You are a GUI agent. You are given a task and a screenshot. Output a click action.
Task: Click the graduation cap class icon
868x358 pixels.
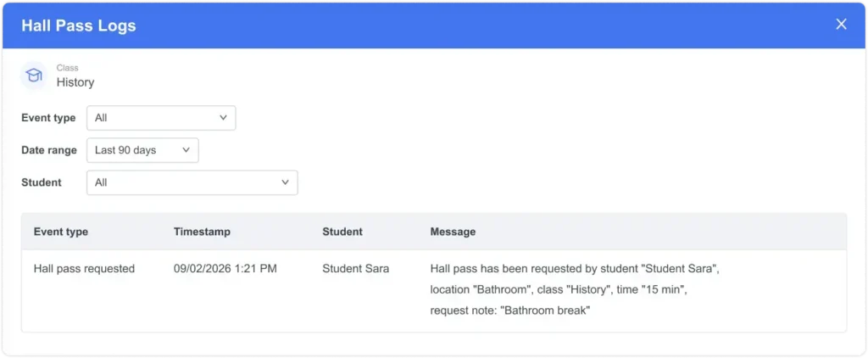(x=34, y=76)
